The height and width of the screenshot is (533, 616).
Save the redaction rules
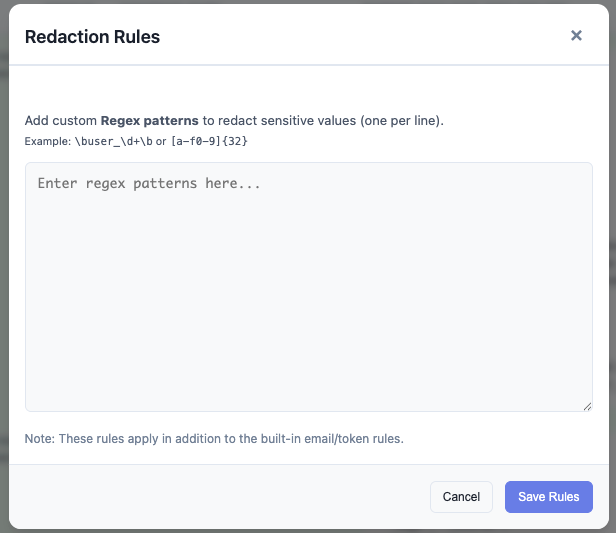click(x=549, y=497)
